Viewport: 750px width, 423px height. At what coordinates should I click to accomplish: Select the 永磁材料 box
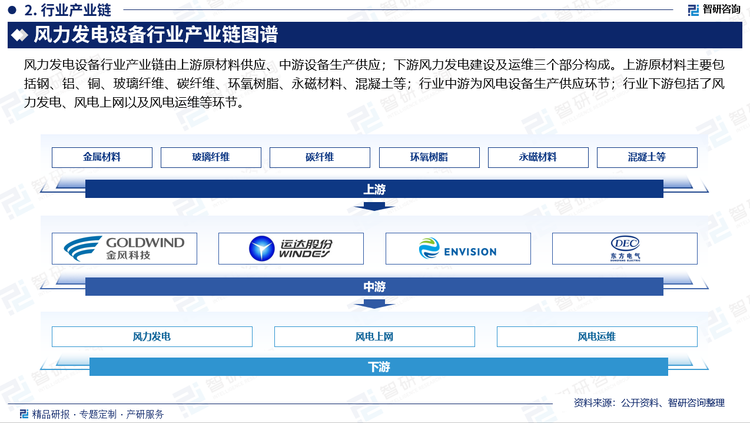point(538,157)
